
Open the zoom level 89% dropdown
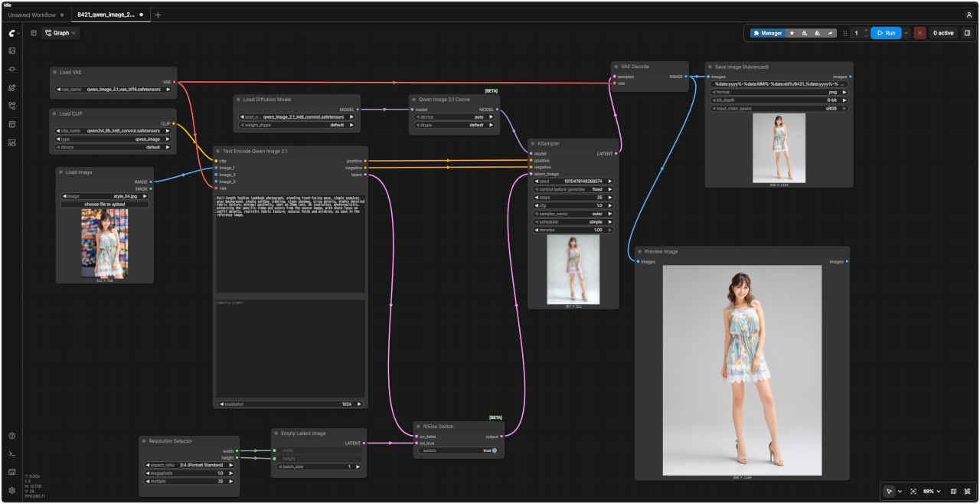pos(930,491)
